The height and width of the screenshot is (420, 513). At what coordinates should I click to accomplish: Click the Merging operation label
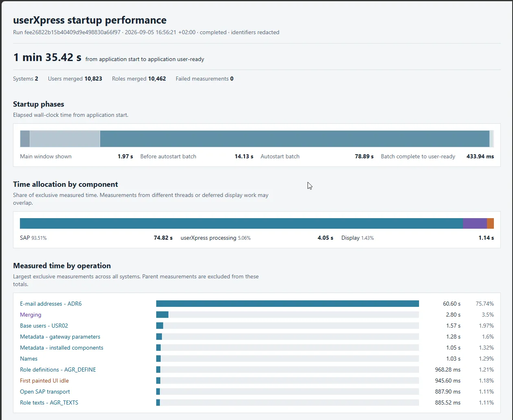tap(31, 315)
